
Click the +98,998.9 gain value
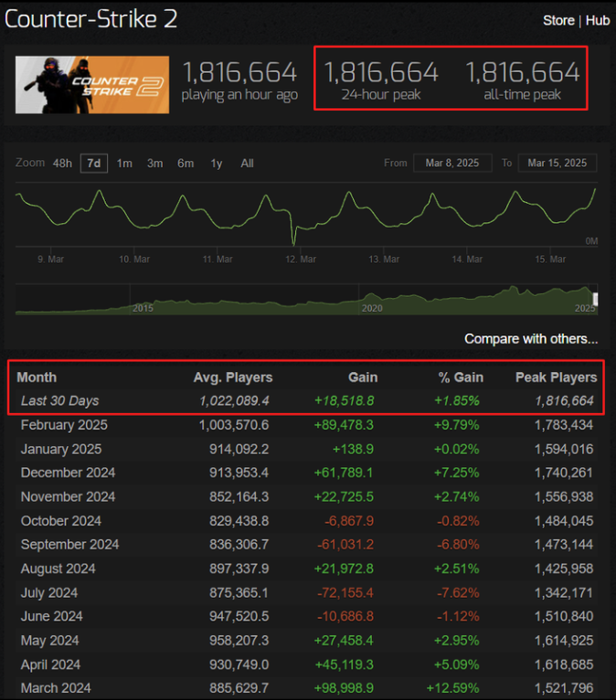click(x=344, y=688)
